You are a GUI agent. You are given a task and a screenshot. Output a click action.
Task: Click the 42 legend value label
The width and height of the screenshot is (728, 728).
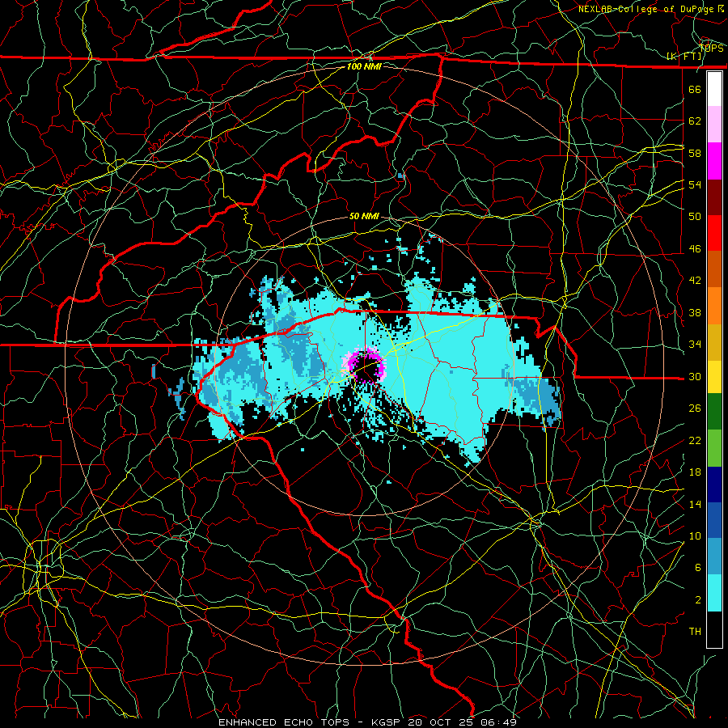point(695,281)
